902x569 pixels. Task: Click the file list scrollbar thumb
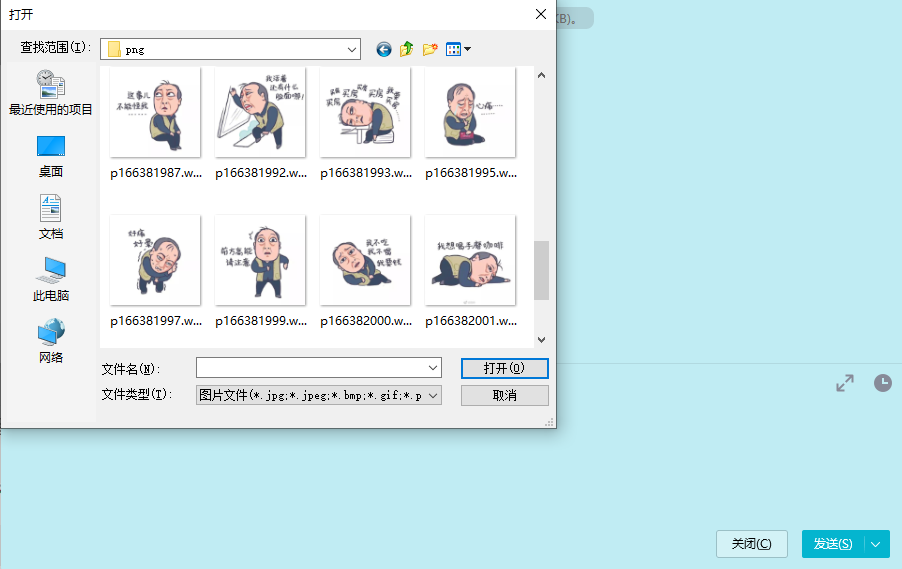(x=541, y=270)
